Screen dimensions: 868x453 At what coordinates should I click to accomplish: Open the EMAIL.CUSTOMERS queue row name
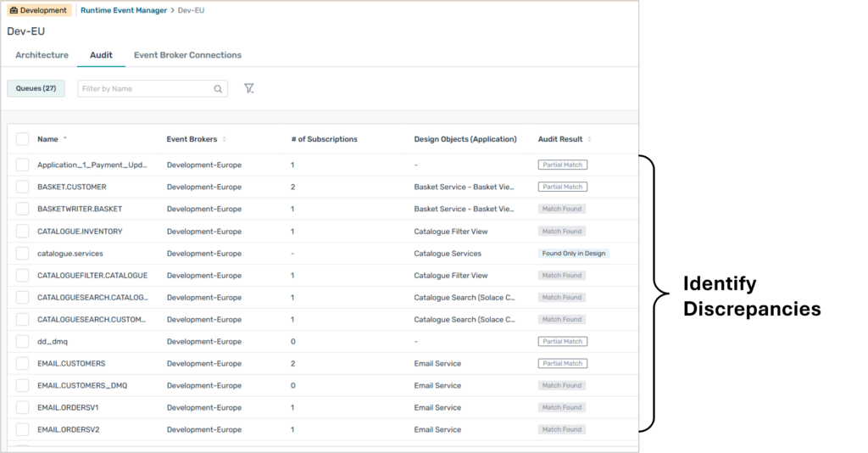pyautogui.click(x=71, y=363)
